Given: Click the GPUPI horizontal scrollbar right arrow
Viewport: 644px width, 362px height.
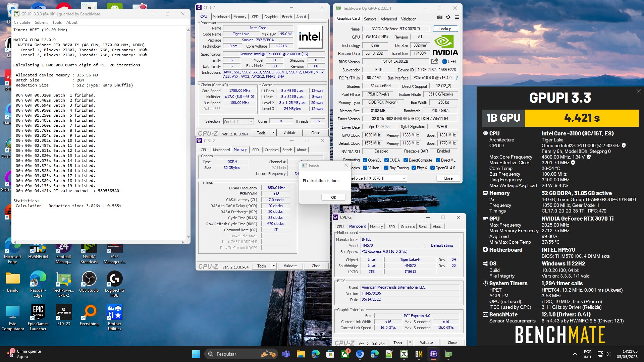Looking at the screenshot, I should click(x=183, y=242).
